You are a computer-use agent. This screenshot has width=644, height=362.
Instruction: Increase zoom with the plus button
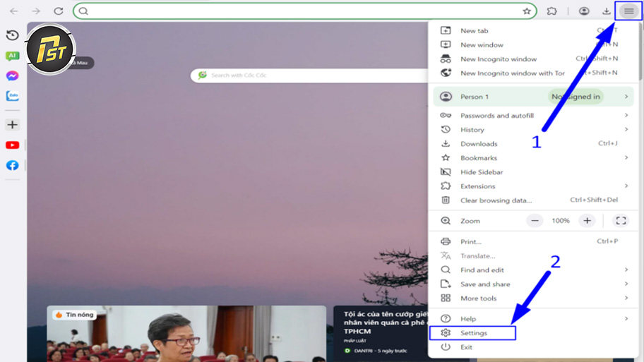[x=587, y=221]
